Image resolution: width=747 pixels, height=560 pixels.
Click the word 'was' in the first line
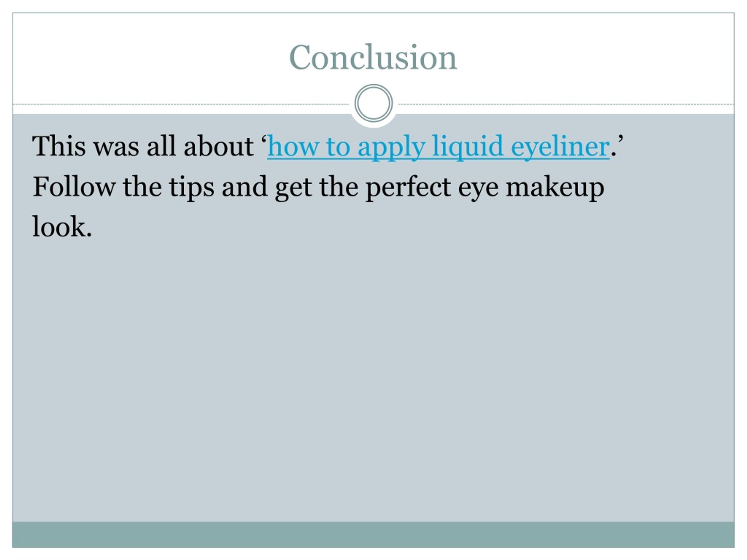tap(116, 148)
